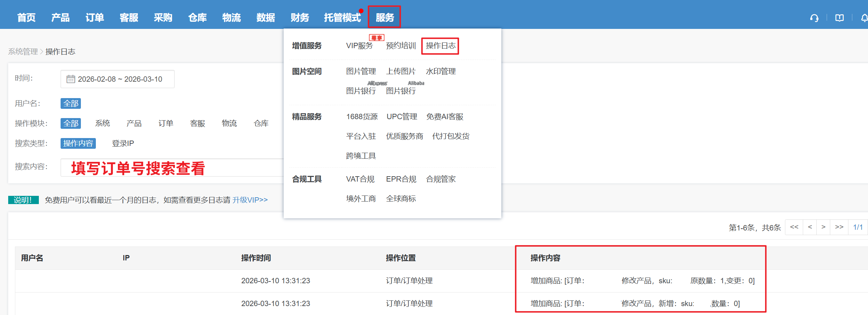Filter operation module by 系统
Screen dimensions: 868x315
click(103, 123)
